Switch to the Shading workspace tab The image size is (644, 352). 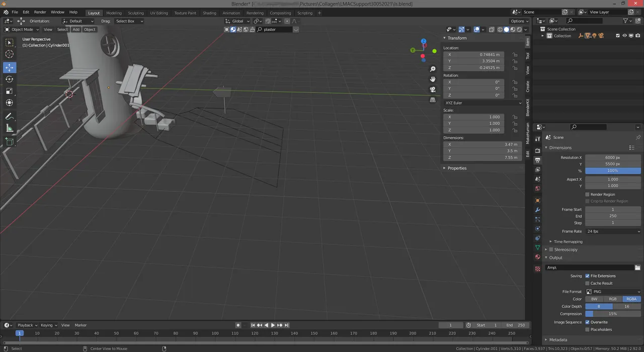coord(209,13)
